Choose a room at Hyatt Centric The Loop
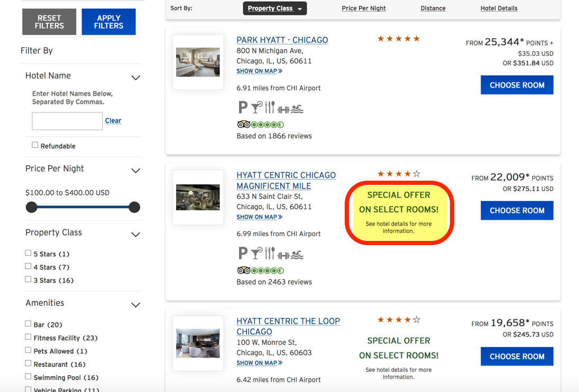Screen dimensions: 579x392 [517, 357]
